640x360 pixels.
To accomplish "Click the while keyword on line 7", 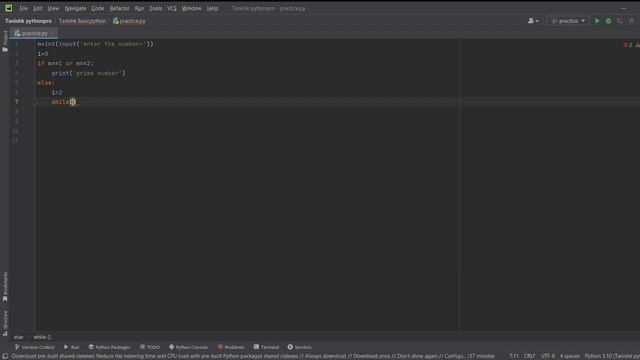I will [60, 102].
